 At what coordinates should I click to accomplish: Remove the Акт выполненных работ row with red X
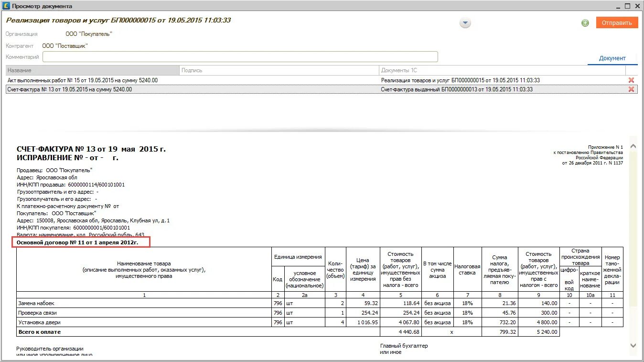631,80
